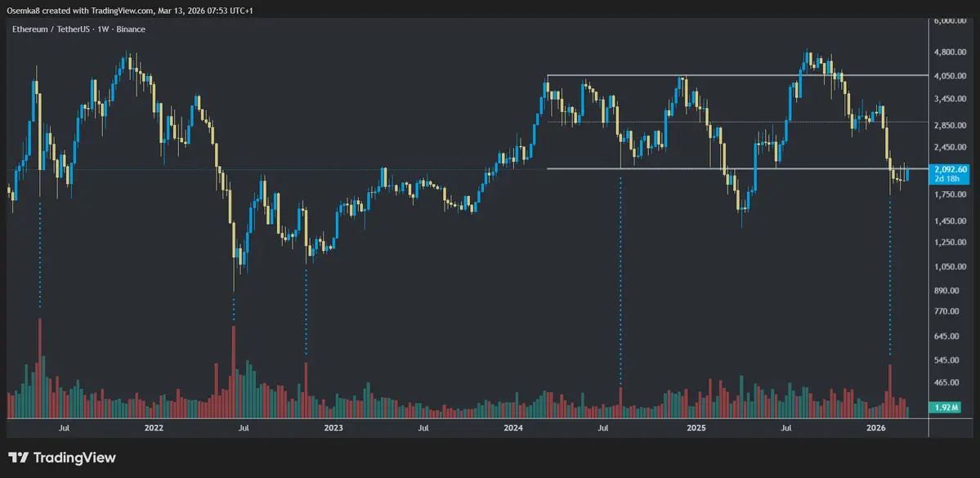Click the 770.00 price axis label
This screenshot has width=980, height=478.
point(948,311)
